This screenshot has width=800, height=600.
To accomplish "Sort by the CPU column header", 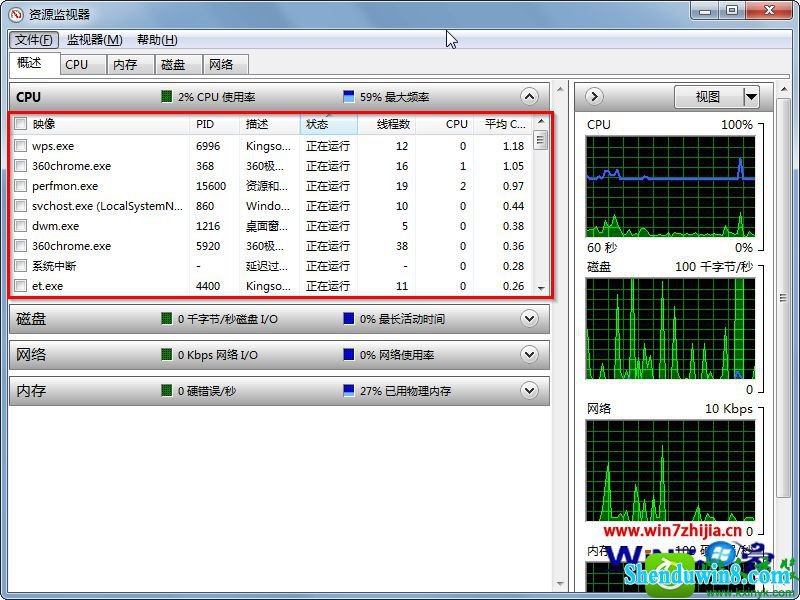I will [x=445, y=124].
